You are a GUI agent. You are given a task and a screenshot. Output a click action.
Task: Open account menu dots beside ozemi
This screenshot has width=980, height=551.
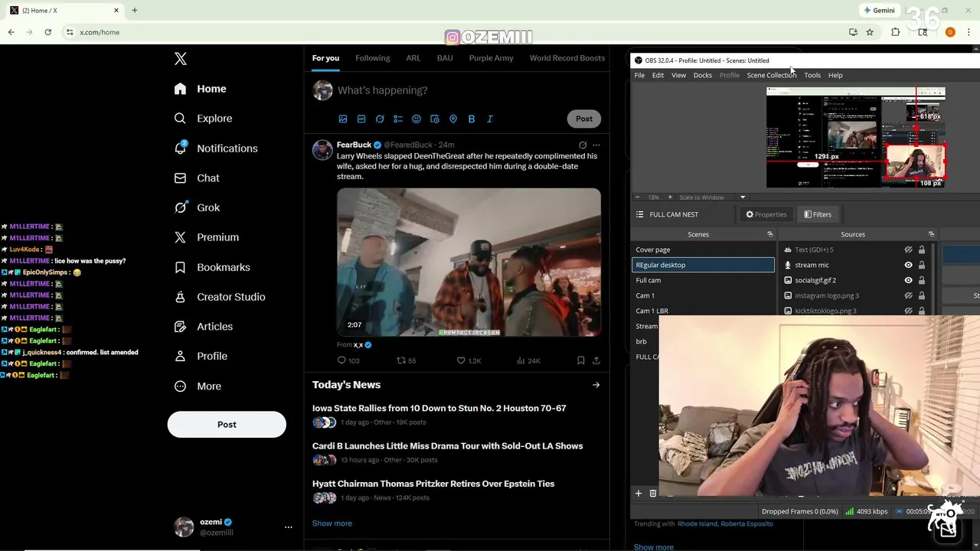[289, 527]
